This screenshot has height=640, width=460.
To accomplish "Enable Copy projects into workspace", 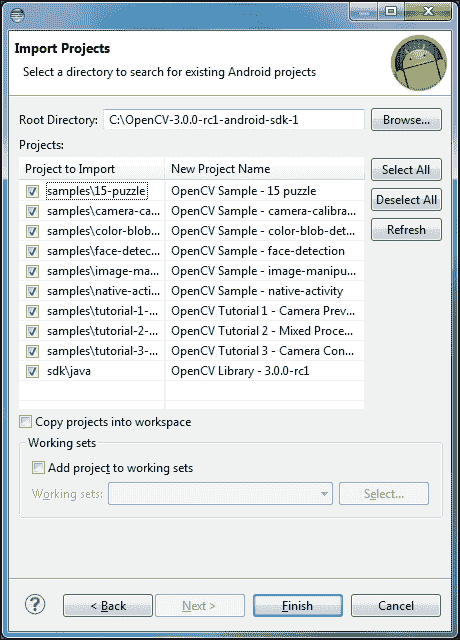I will (25, 422).
